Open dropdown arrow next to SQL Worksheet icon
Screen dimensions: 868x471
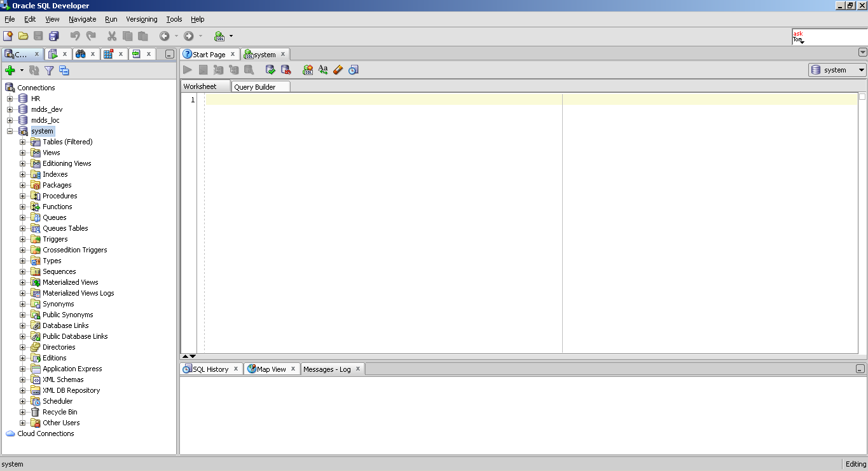coord(231,36)
